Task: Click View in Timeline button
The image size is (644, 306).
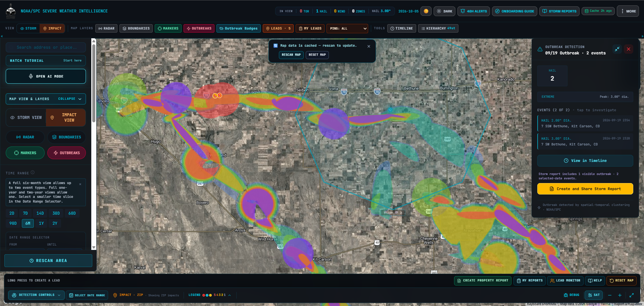Action: [585, 161]
